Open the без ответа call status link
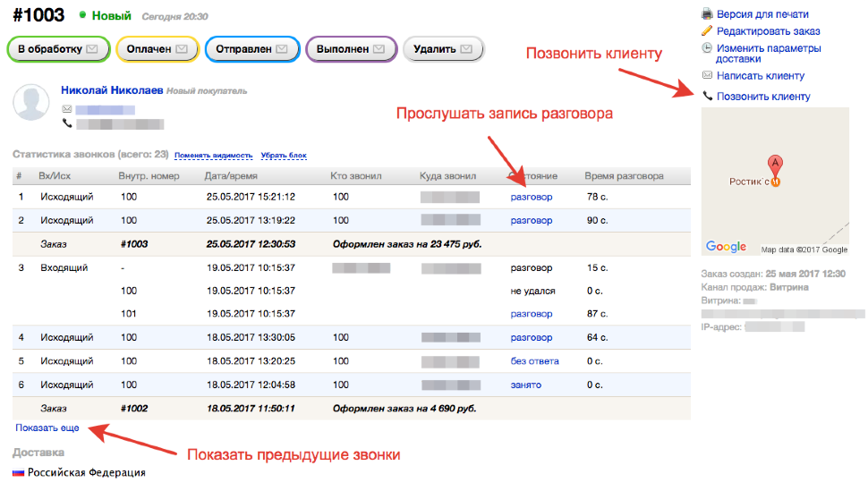 point(534,361)
